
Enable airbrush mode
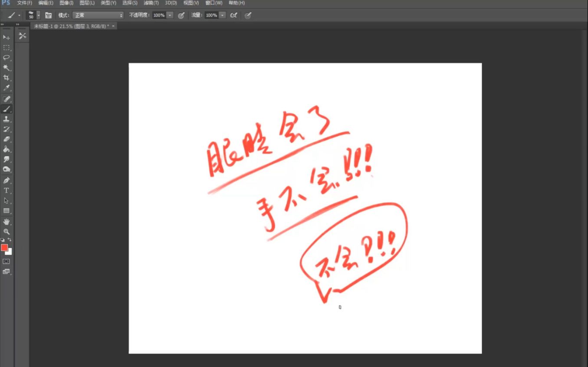234,15
